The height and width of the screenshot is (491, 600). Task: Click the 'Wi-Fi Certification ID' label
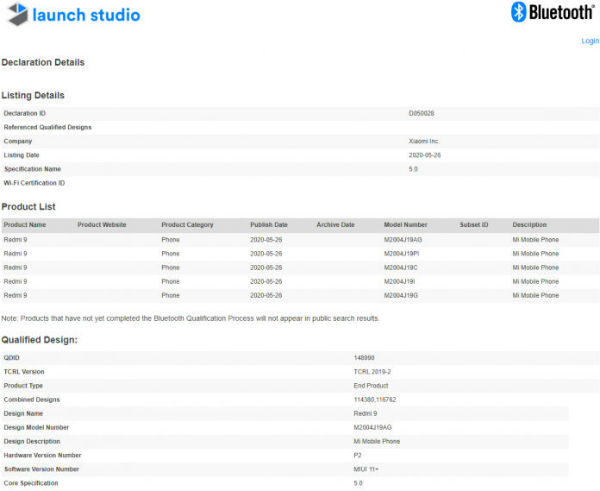click(34, 183)
